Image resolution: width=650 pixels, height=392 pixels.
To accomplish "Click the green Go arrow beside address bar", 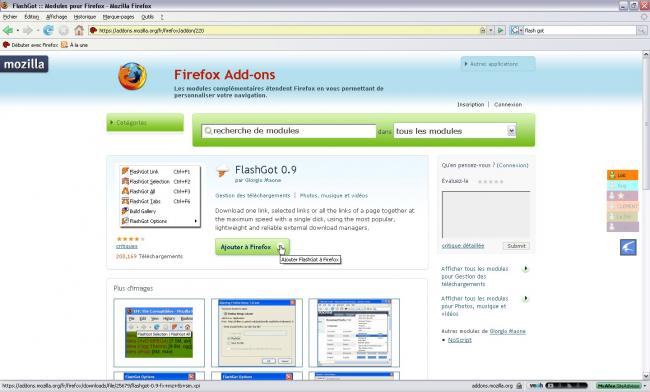I will (501, 30).
